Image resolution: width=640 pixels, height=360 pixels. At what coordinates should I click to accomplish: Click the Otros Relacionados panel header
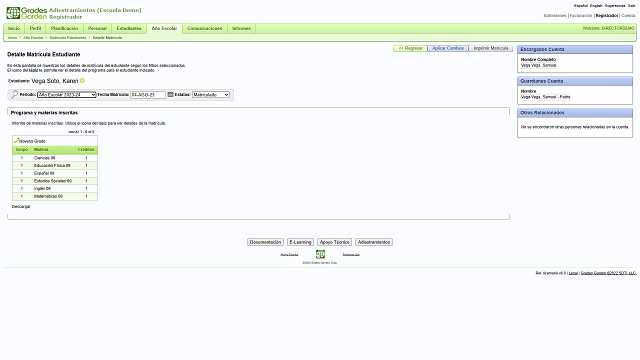(575, 113)
